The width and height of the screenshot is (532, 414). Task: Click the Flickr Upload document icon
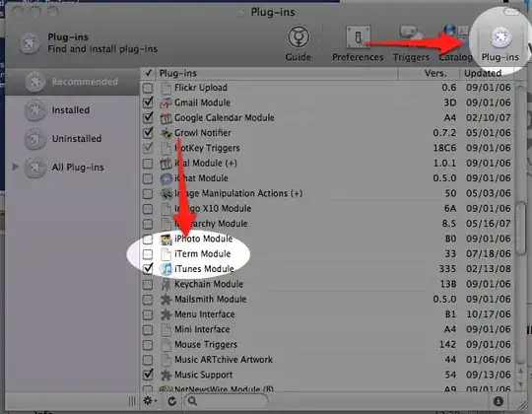(166, 88)
